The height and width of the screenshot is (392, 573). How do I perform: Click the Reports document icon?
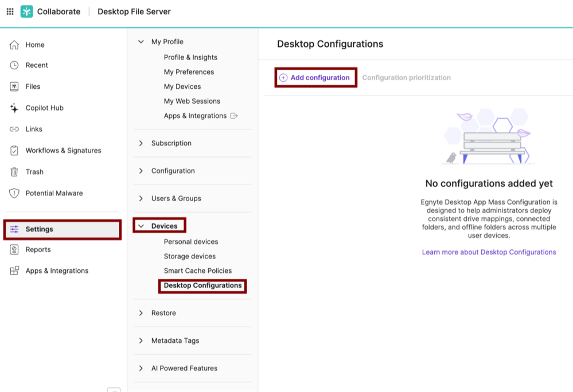tap(14, 250)
